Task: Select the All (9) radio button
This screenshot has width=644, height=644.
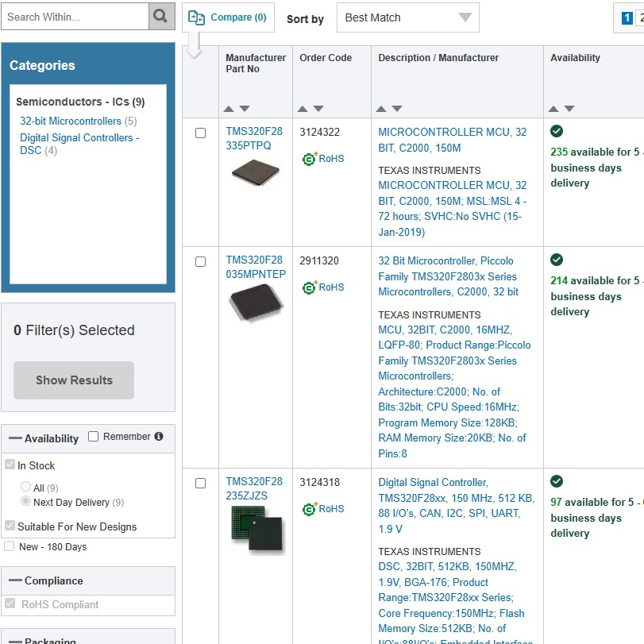Action: coord(26,486)
